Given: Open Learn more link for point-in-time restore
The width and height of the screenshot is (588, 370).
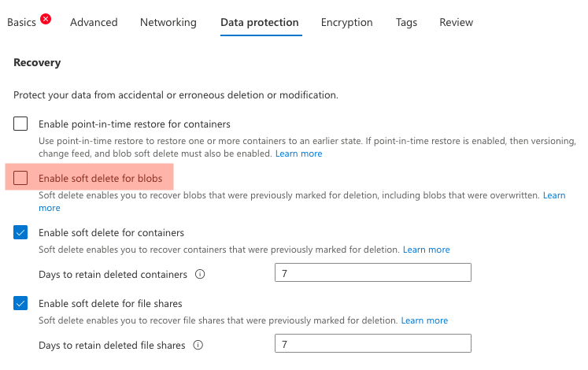Looking at the screenshot, I should pos(298,154).
